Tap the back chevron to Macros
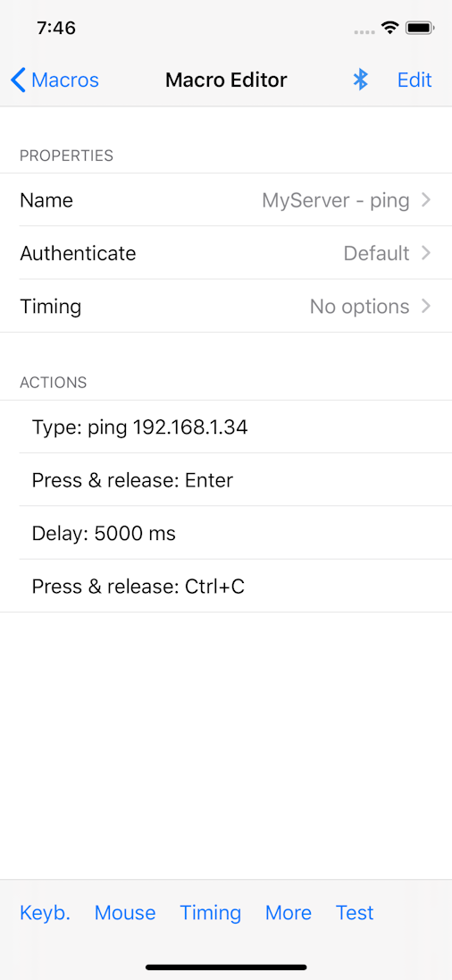 point(18,80)
